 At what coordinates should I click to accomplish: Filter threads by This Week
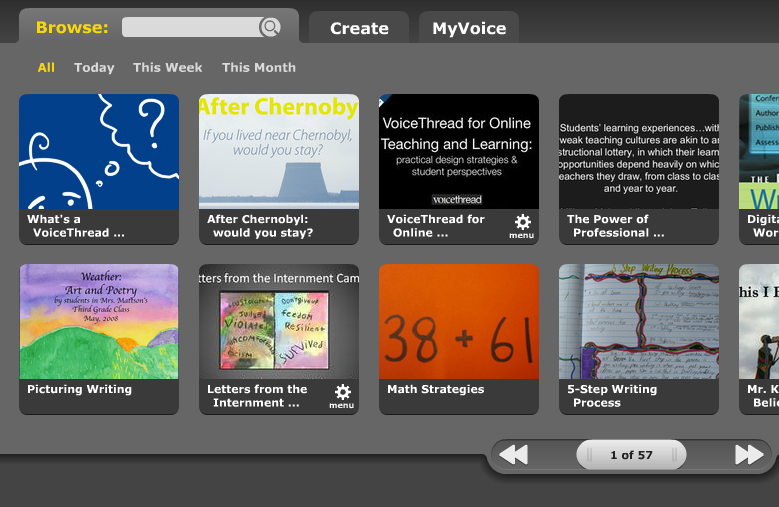[x=167, y=68]
